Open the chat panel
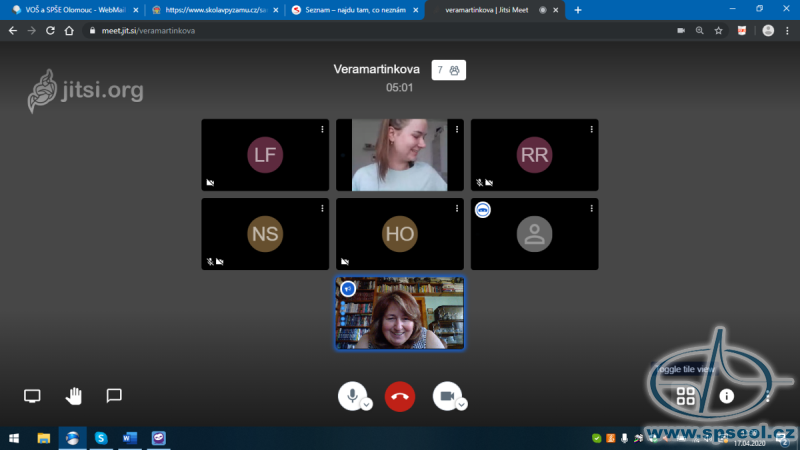Screen dimensions: 800x450 coord(114,396)
